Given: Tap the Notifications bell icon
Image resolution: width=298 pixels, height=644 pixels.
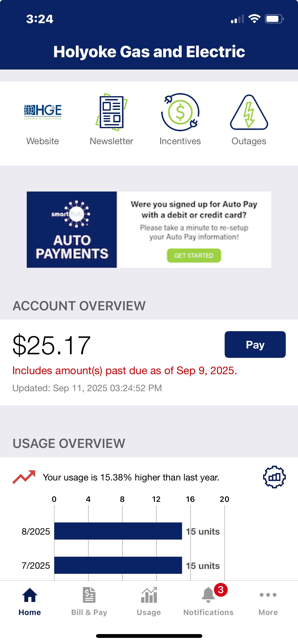Looking at the screenshot, I should click(x=209, y=595).
